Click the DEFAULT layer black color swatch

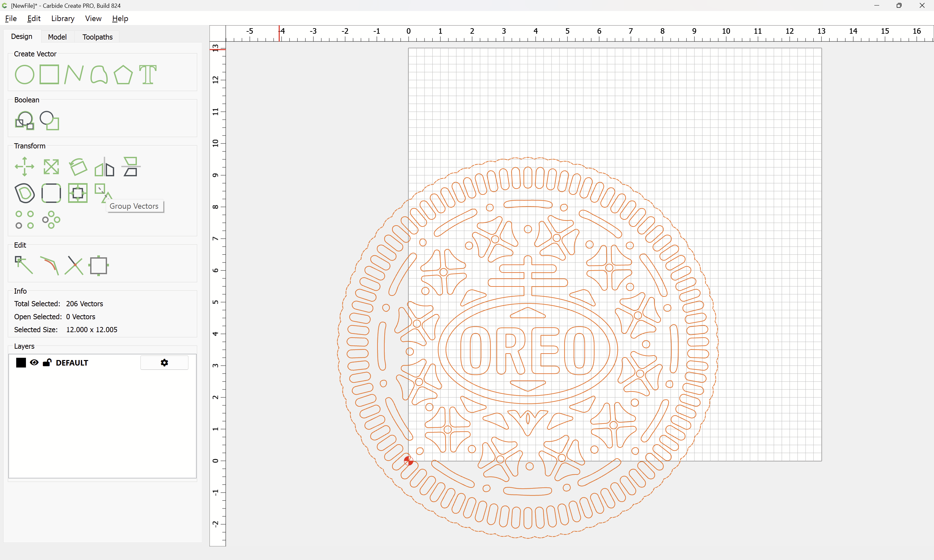pos(21,363)
